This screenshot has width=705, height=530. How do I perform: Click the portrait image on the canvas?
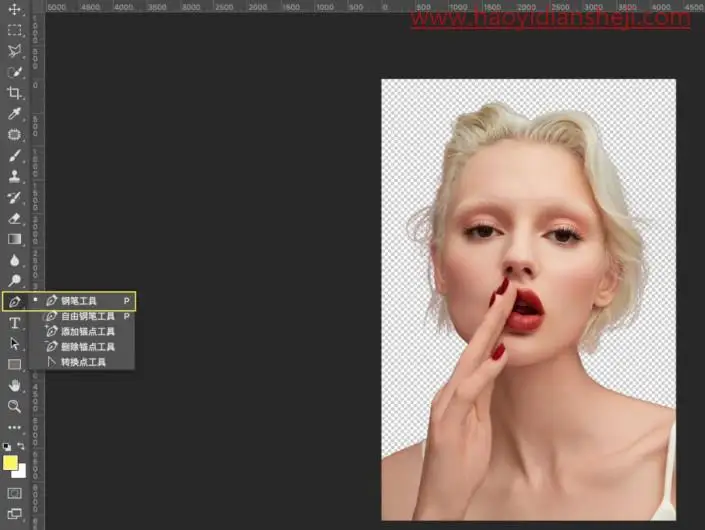click(x=528, y=299)
